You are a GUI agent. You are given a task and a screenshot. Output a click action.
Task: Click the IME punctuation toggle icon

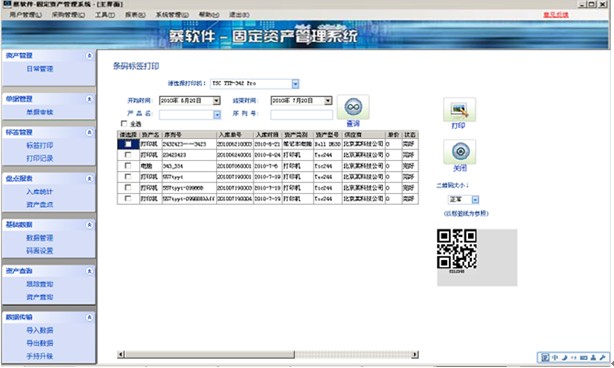(x=574, y=357)
